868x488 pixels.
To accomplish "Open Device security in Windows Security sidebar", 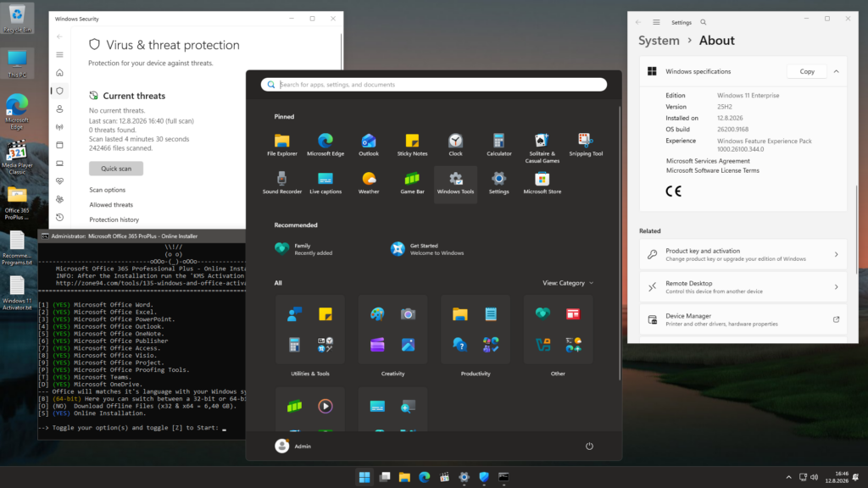I will point(60,164).
